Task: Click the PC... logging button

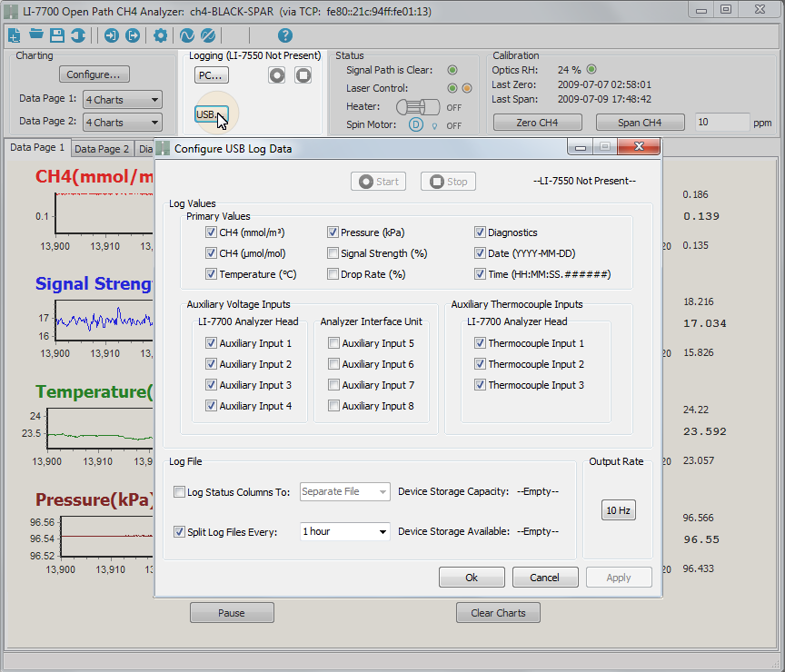Action: tap(212, 75)
